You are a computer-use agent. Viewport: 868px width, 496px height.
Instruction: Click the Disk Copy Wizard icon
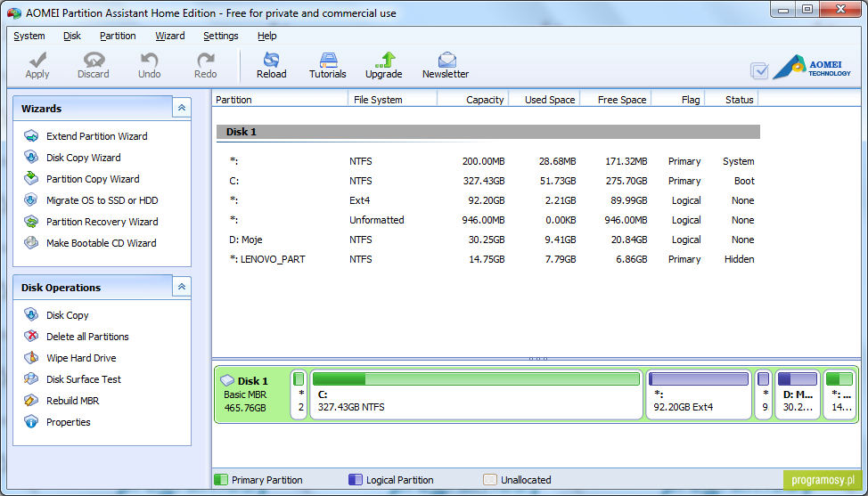click(x=31, y=158)
